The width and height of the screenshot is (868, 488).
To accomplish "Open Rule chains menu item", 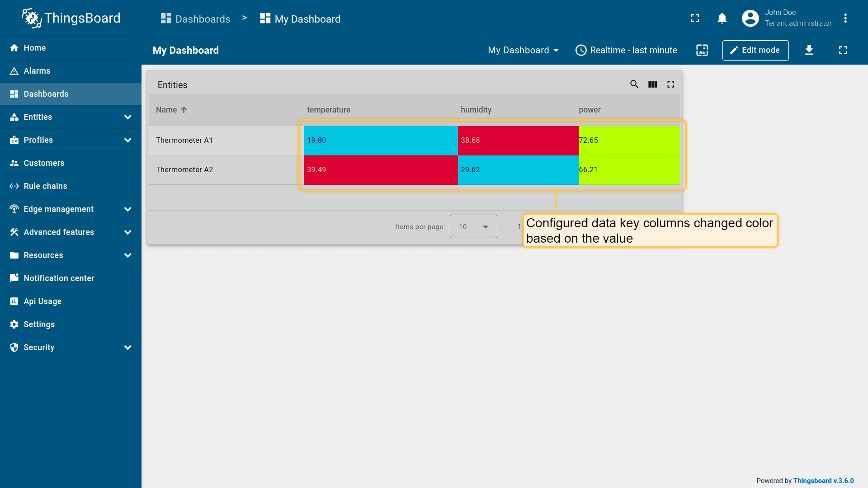I will [x=45, y=186].
